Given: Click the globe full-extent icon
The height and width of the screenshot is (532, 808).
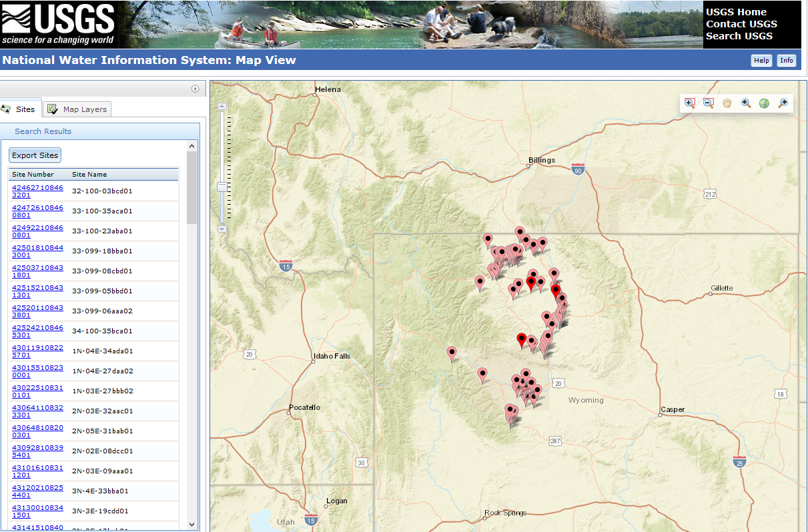Looking at the screenshot, I should pos(763,103).
